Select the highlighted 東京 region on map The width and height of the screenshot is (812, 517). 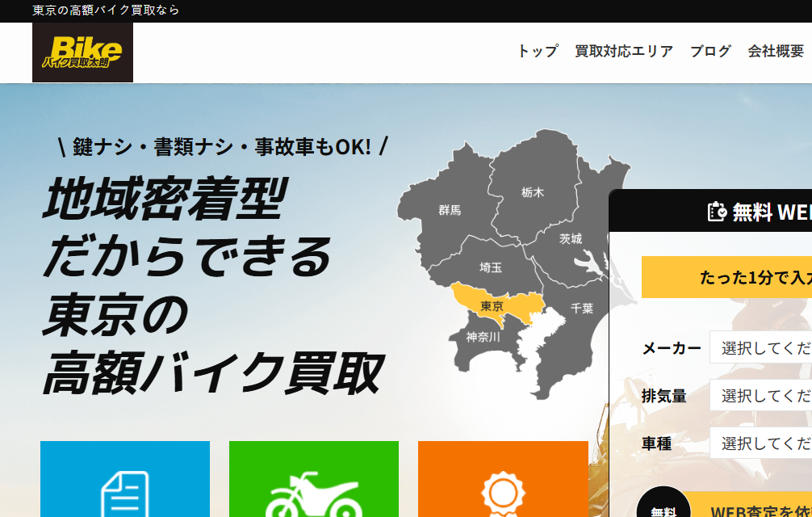pos(492,305)
